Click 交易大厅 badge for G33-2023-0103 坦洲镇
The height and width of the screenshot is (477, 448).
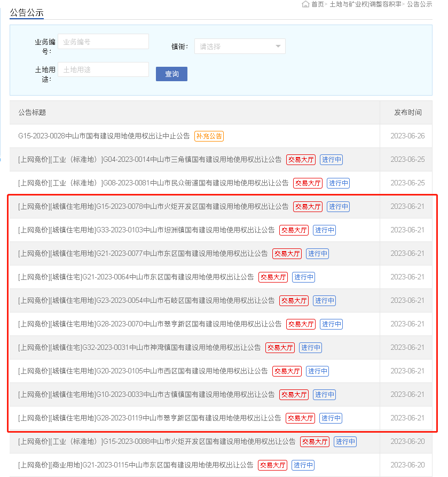[294, 230]
